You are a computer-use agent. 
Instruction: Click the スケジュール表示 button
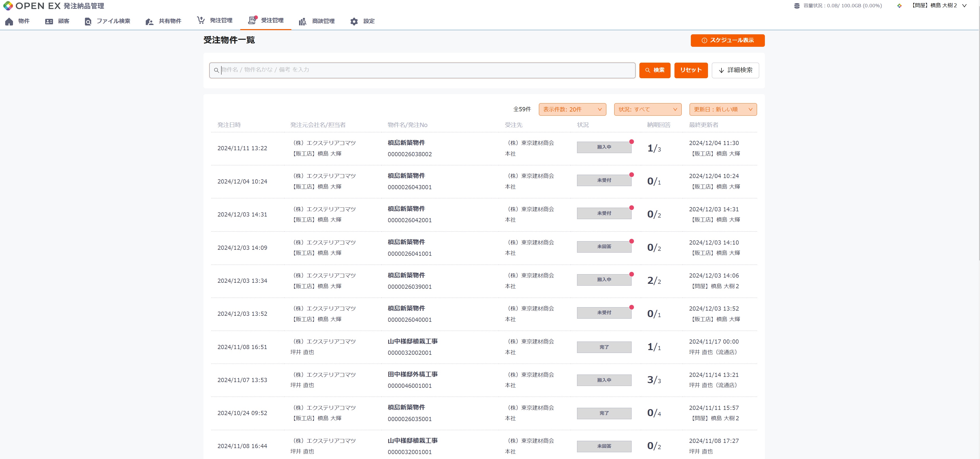pyautogui.click(x=728, y=40)
